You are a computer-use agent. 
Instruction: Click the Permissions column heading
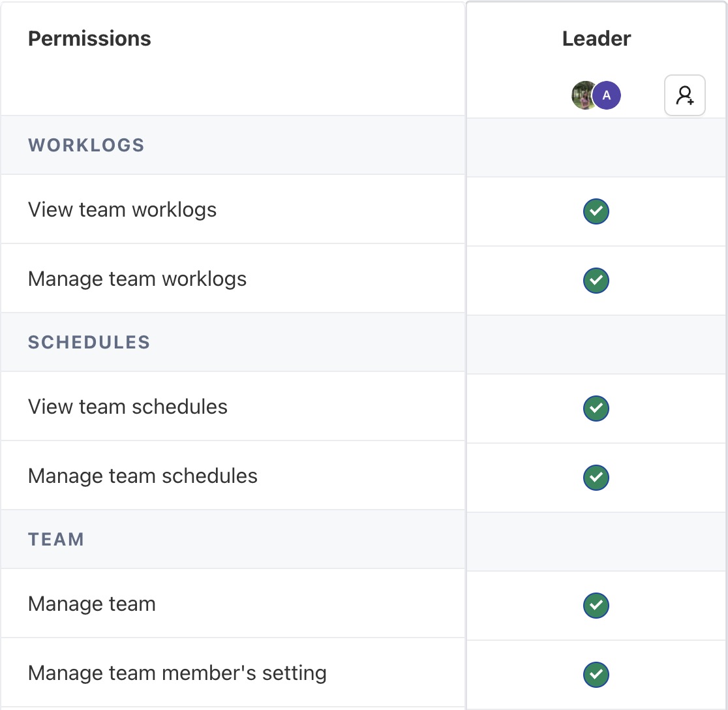pos(89,39)
